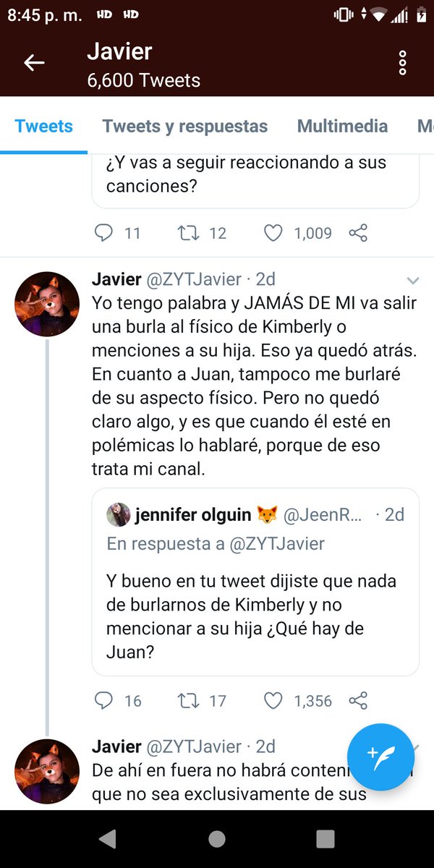Share the tweet with 1,009 likes
Screen dimensions: 434x868
tap(358, 233)
